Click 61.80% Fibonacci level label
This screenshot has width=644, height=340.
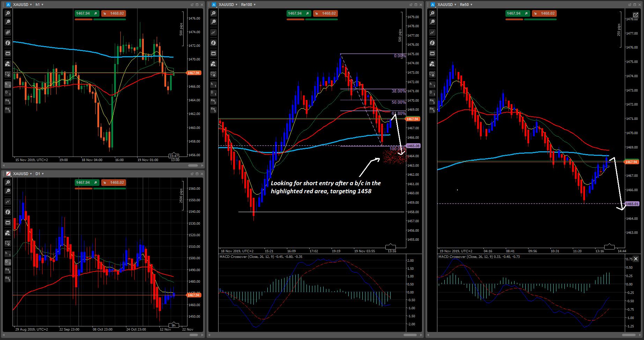[x=399, y=114]
